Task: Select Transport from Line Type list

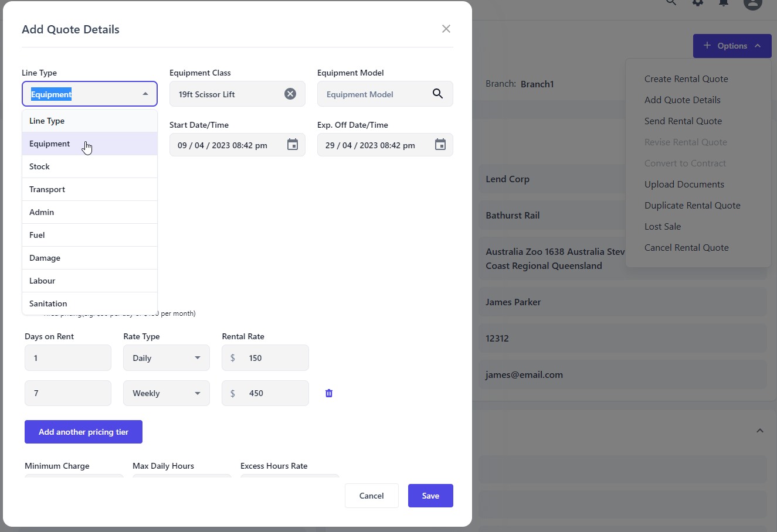Action: [x=47, y=189]
